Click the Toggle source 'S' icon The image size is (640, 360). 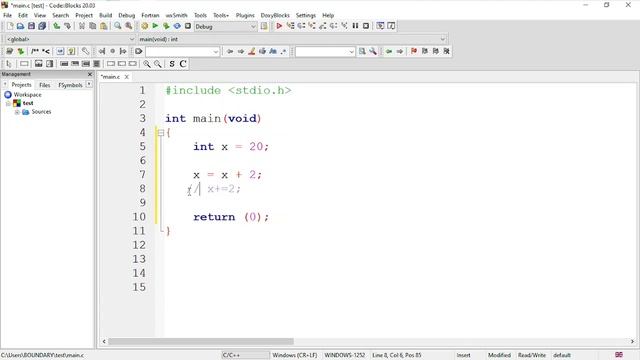coord(172,64)
